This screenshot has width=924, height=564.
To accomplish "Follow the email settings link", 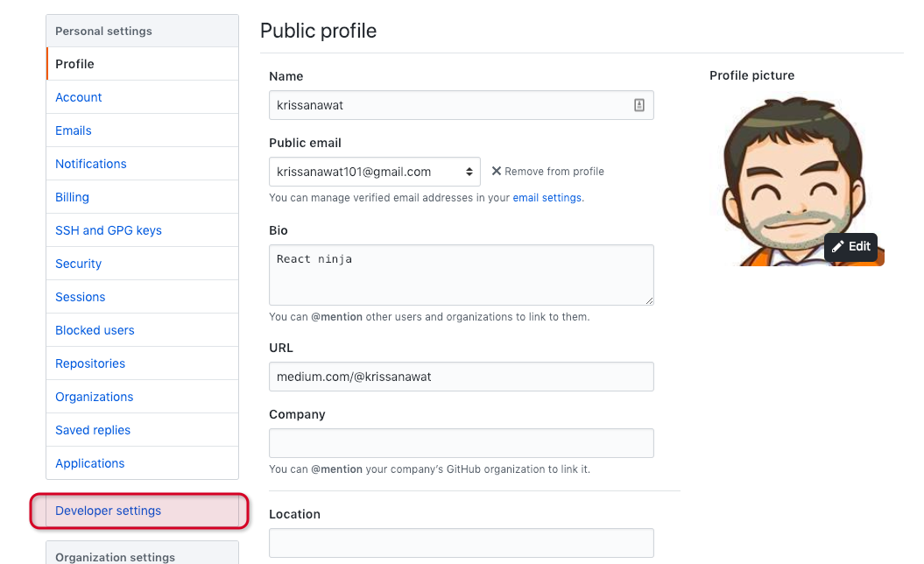I will point(547,198).
